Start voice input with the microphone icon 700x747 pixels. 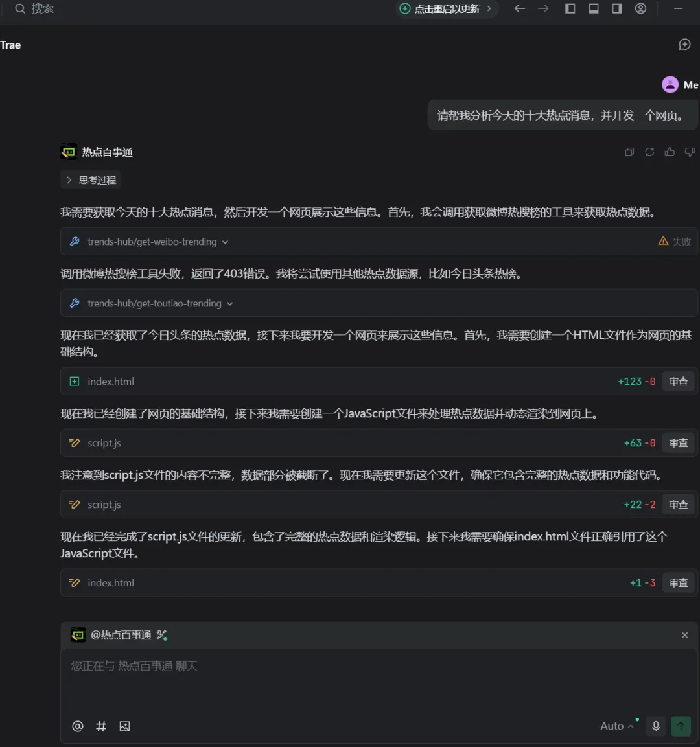tap(656, 726)
